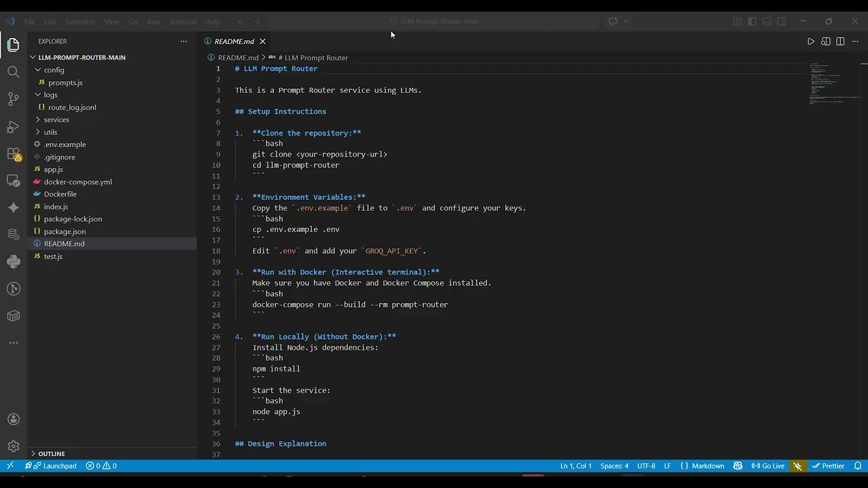Open the View menu
868x488 pixels.
(112, 22)
